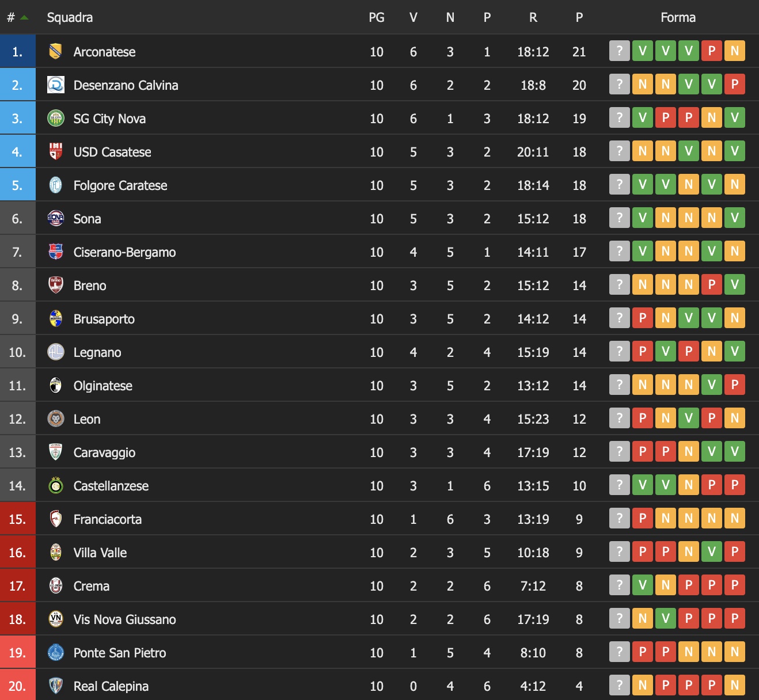Image resolution: width=759 pixels, height=700 pixels.
Task: Click Legnano's gray question mark next-match badge
Action: [620, 352]
